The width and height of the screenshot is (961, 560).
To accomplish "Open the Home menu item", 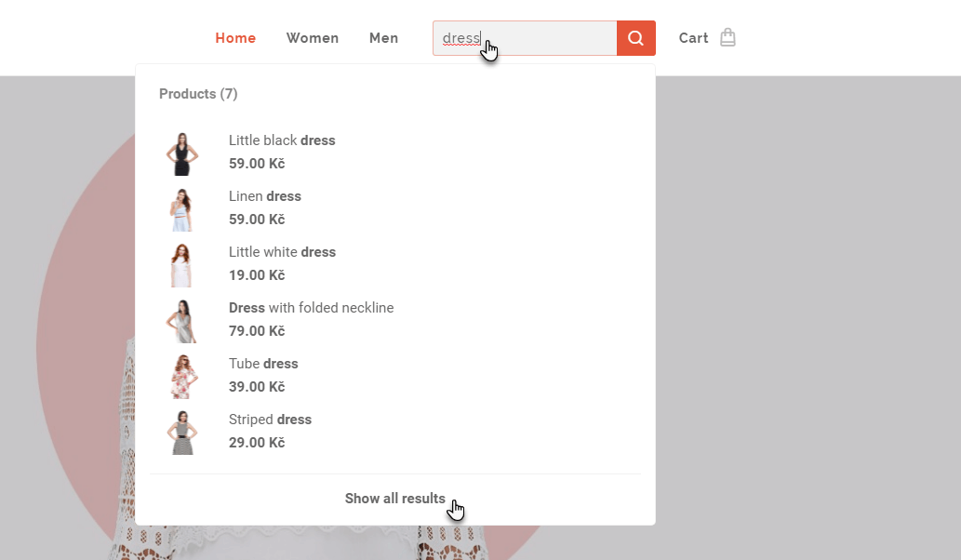I will click(x=235, y=38).
